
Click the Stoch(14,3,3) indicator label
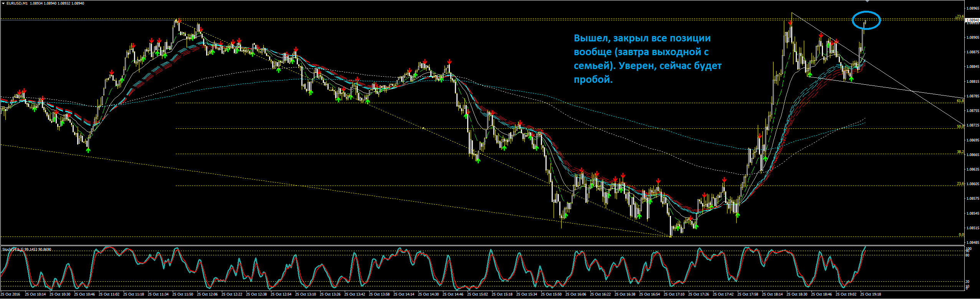[x=13, y=250]
